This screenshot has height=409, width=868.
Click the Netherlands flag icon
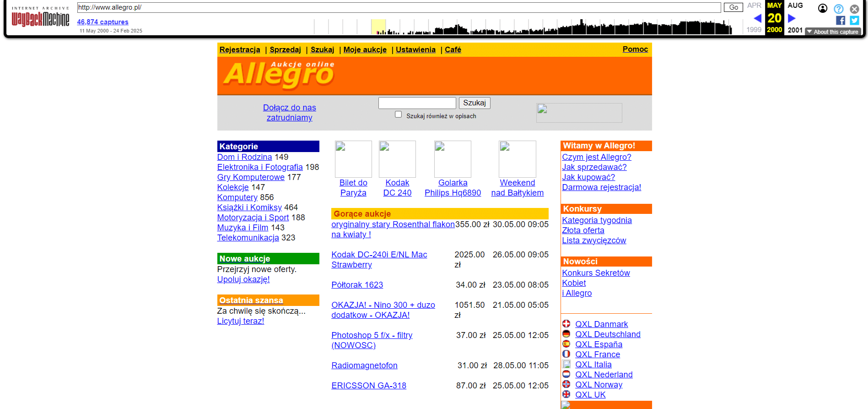click(566, 374)
